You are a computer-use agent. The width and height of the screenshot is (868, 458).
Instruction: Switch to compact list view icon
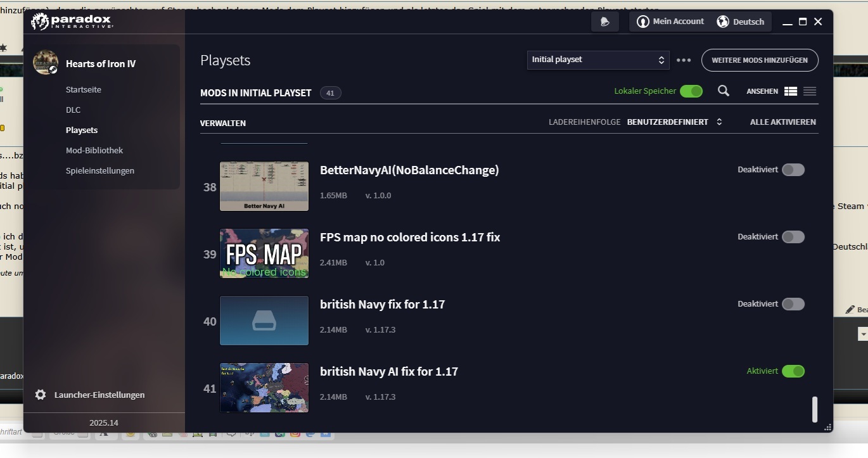click(810, 91)
